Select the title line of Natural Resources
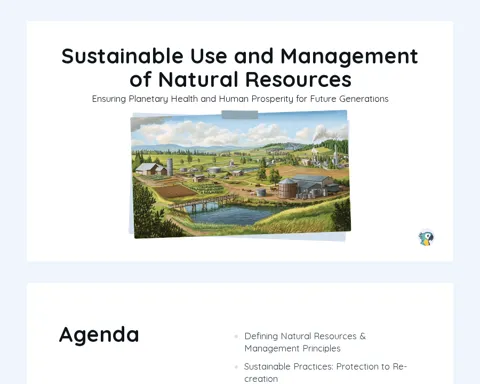The width and height of the screenshot is (480, 384). [x=240, y=79]
